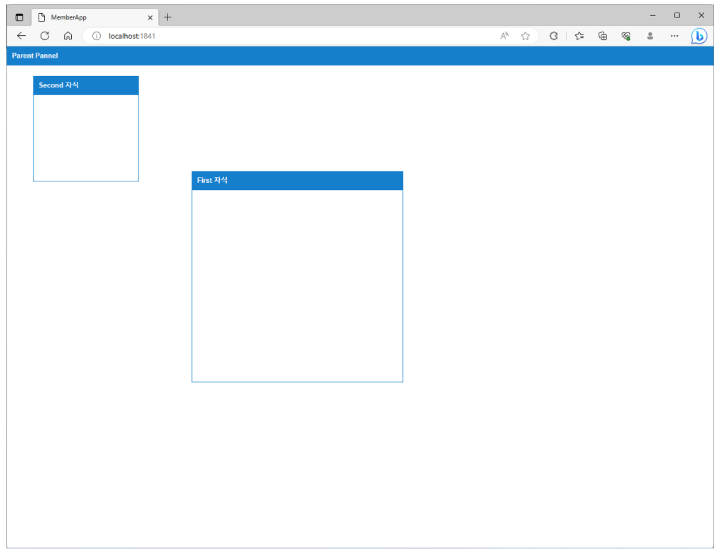Open Collections panel
Image resolution: width=717 pixels, height=551 pixels.
(x=603, y=36)
